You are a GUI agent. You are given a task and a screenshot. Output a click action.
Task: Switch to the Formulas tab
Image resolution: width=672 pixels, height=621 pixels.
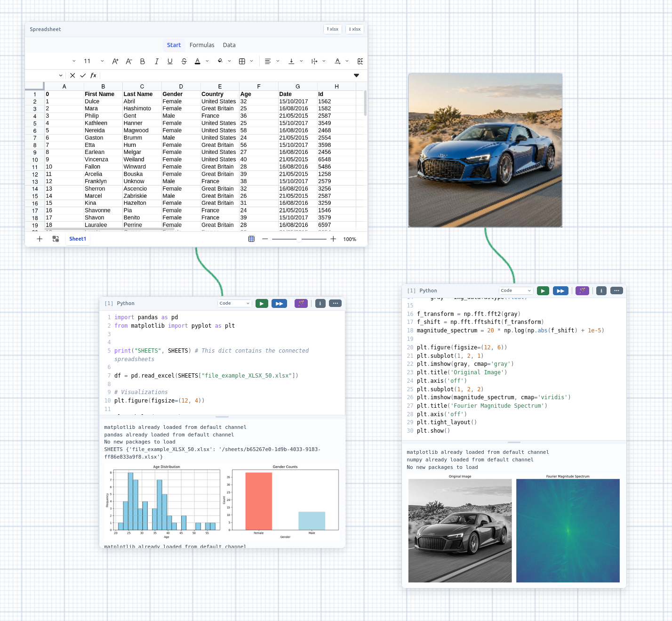[202, 45]
